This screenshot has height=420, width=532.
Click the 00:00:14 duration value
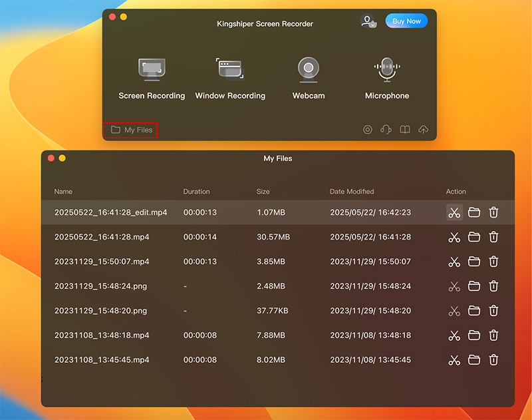[200, 237]
